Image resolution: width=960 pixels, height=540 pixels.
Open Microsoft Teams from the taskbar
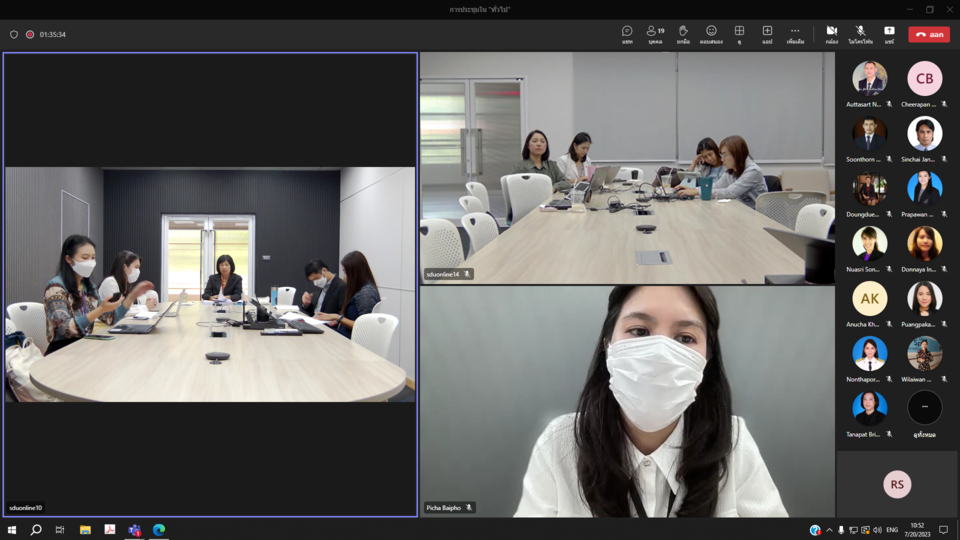point(134,530)
